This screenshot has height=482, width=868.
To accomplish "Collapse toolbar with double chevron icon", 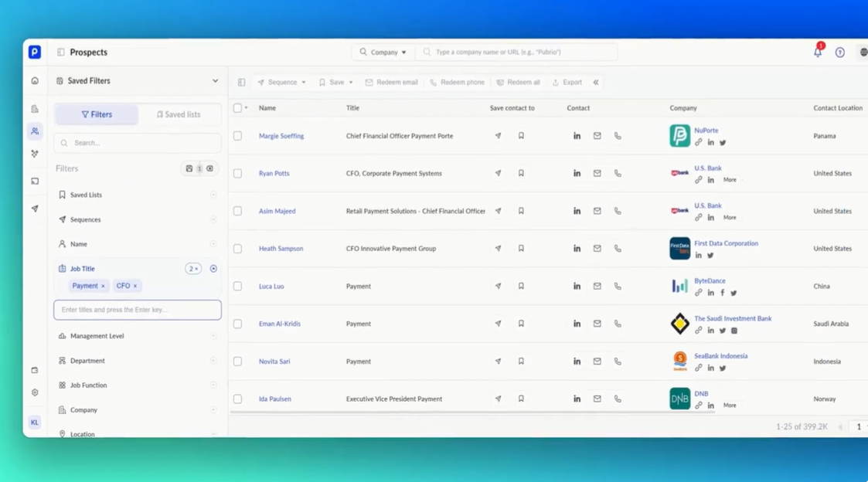I will pyautogui.click(x=596, y=83).
